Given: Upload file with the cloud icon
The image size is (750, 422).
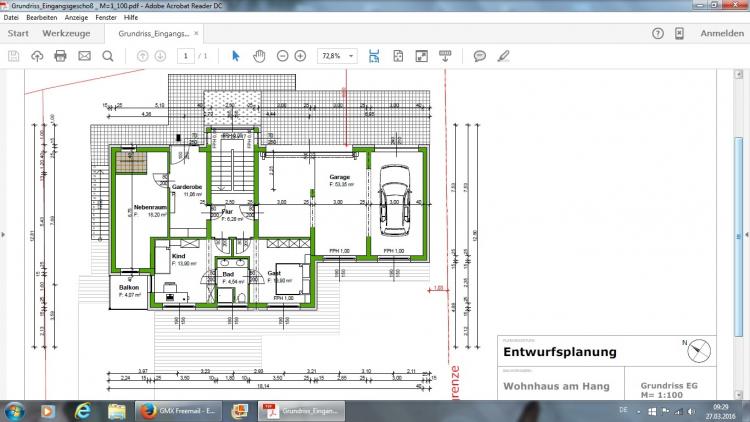Looking at the screenshot, I should 37,56.
